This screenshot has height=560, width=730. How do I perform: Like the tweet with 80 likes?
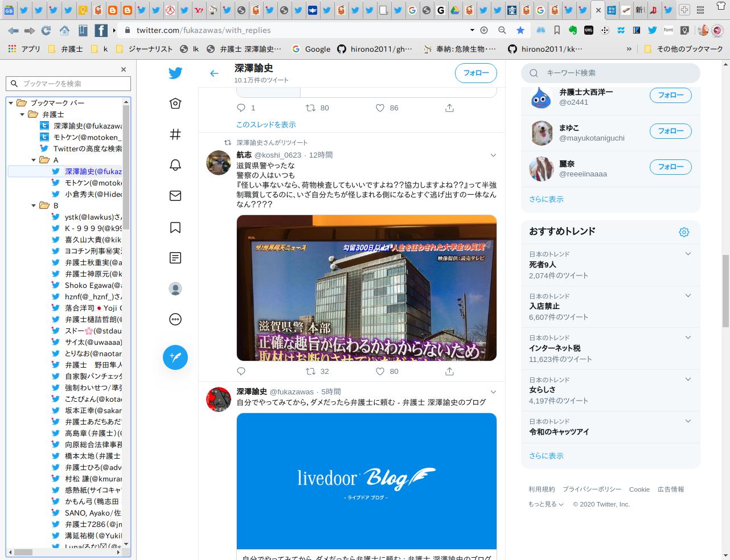click(x=380, y=372)
